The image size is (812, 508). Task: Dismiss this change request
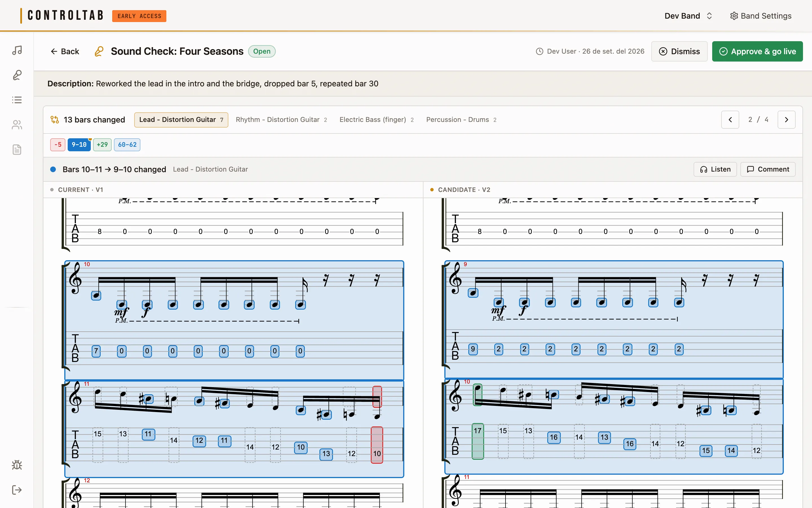tap(679, 51)
